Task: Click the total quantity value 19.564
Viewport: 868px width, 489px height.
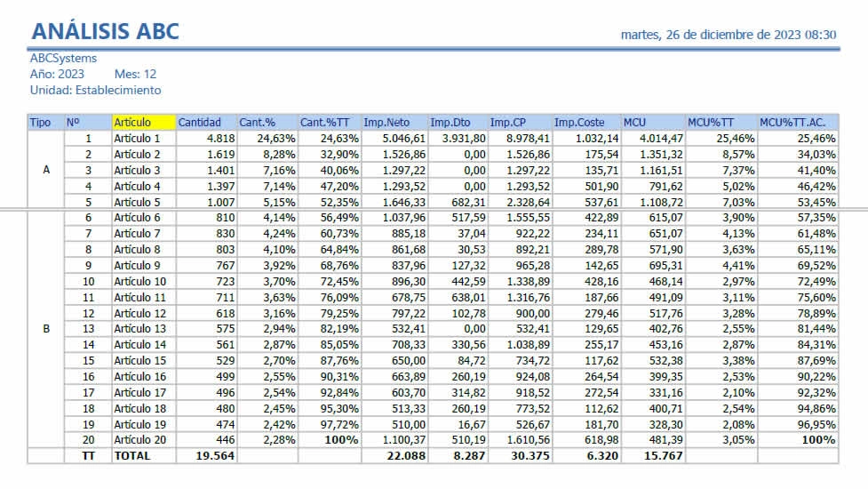Action: pos(213,455)
